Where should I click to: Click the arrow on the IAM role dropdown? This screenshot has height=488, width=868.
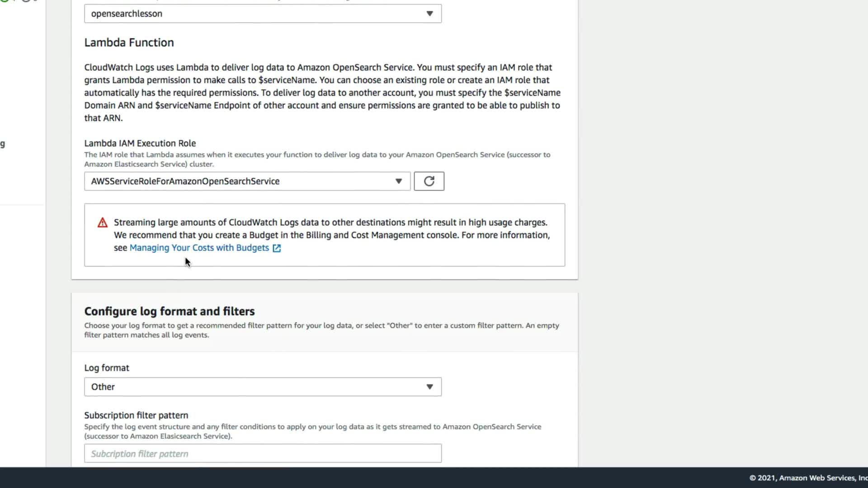click(398, 181)
